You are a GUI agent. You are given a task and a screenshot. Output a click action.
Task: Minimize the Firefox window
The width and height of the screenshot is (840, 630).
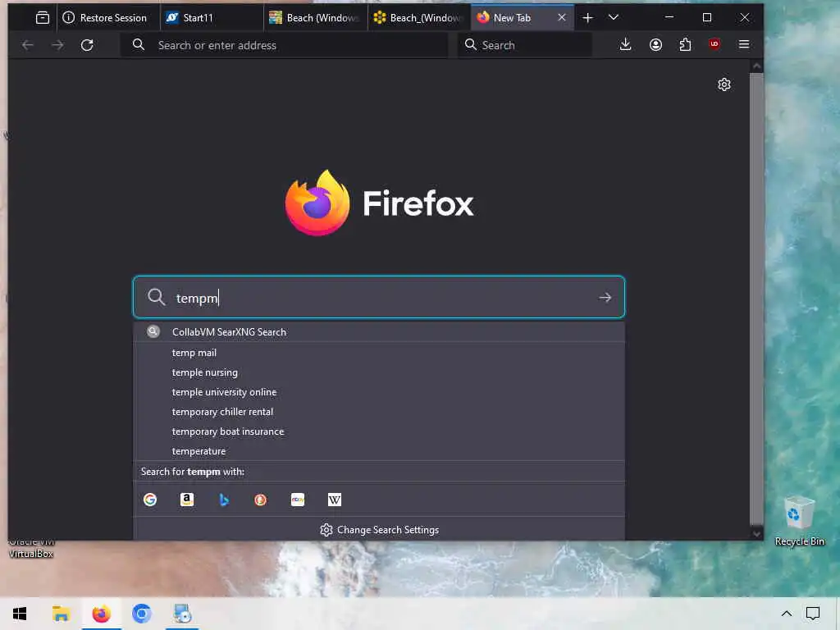tap(669, 17)
